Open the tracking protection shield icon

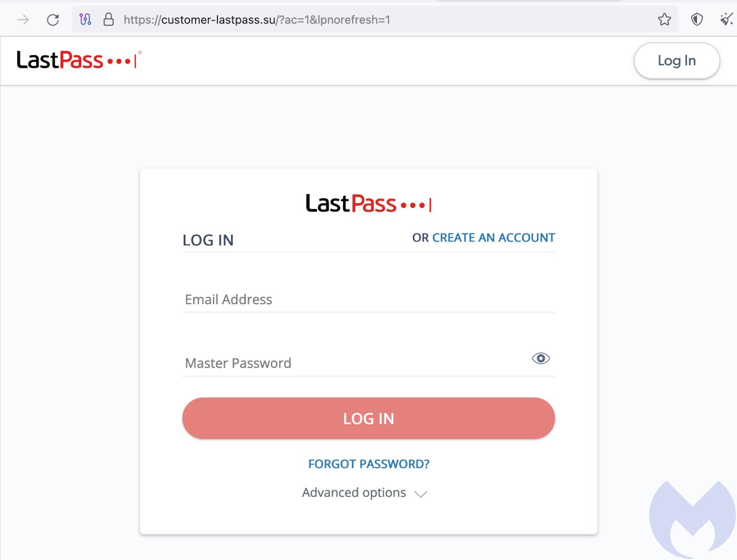(696, 19)
